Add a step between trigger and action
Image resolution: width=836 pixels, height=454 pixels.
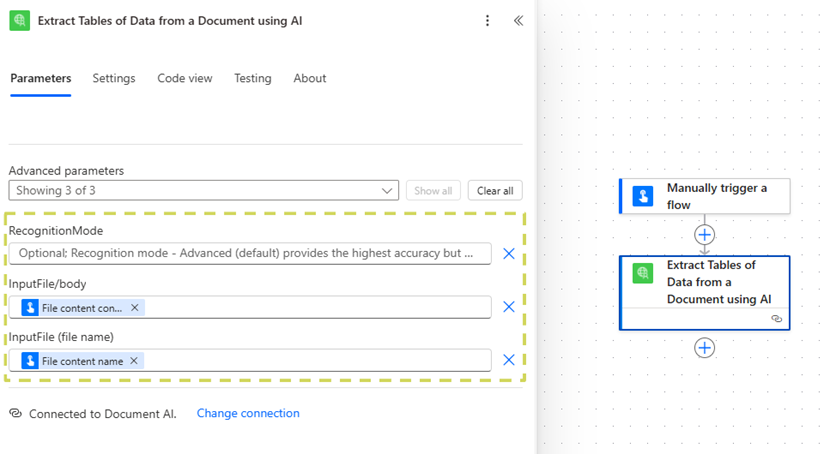pyautogui.click(x=705, y=234)
